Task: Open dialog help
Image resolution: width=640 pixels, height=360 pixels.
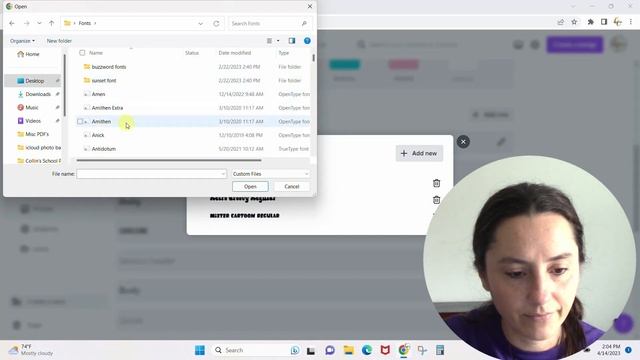Action: tap(307, 41)
